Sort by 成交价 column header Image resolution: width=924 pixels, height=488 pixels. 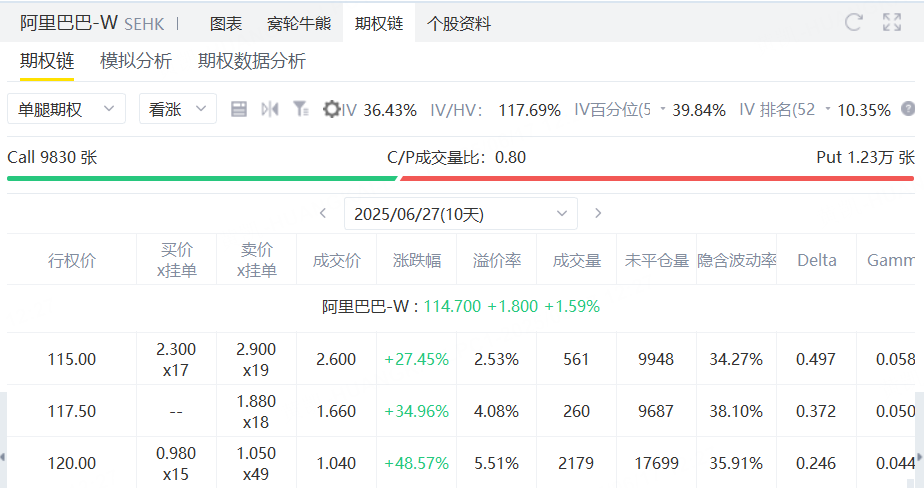336,260
